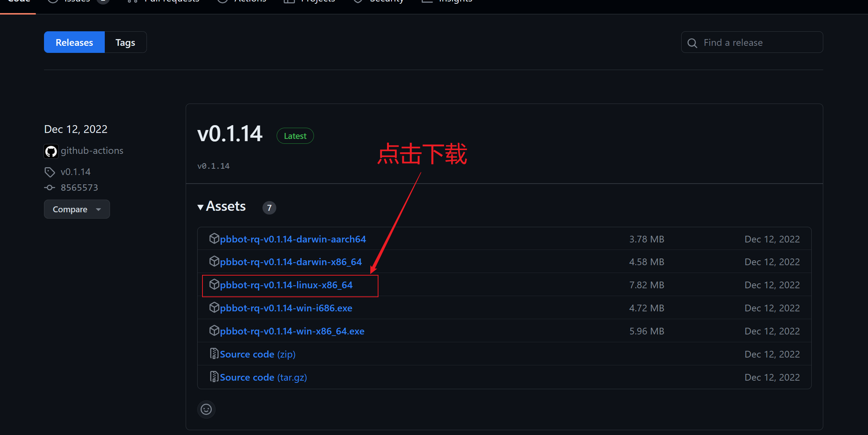Image resolution: width=868 pixels, height=435 pixels.
Task: Open the v0.1.14 release title
Action: [230, 134]
